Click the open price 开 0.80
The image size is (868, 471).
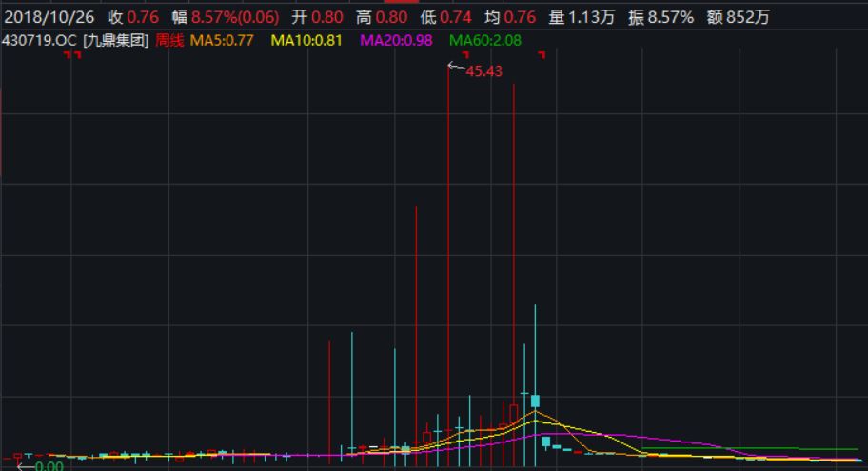tap(318, 17)
